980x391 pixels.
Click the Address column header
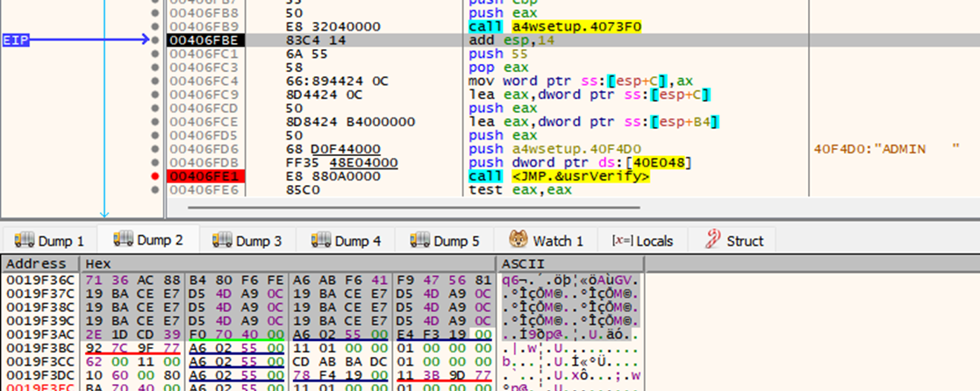click(37, 264)
